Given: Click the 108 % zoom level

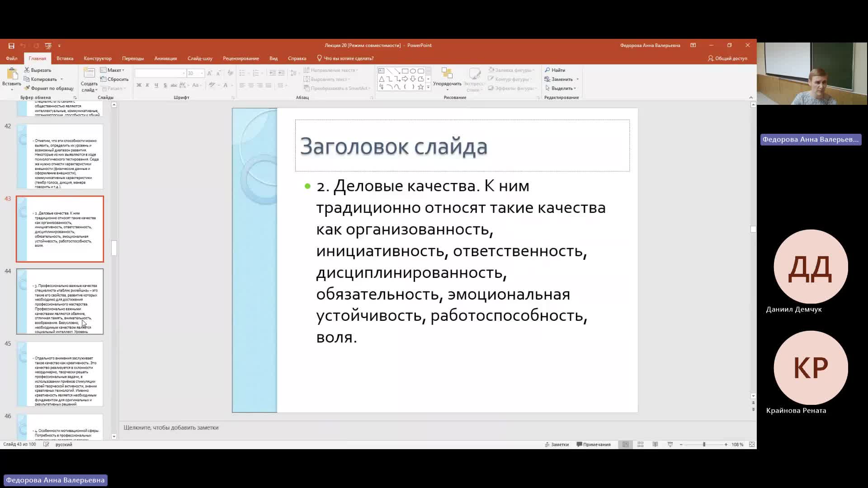Looking at the screenshot, I should pyautogui.click(x=737, y=445).
